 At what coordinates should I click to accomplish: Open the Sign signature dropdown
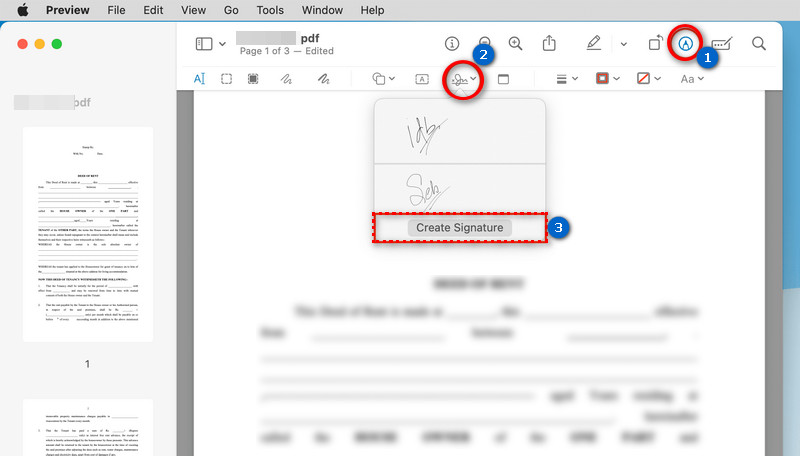tap(463, 79)
